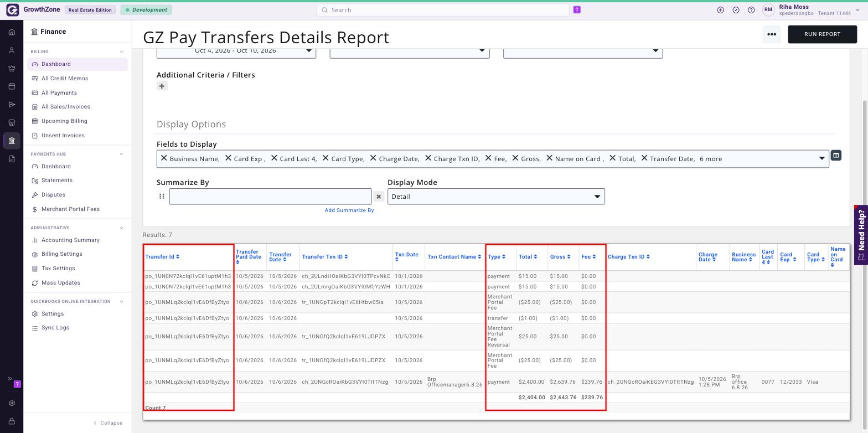Open the help question mark circle icon

click(x=751, y=10)
